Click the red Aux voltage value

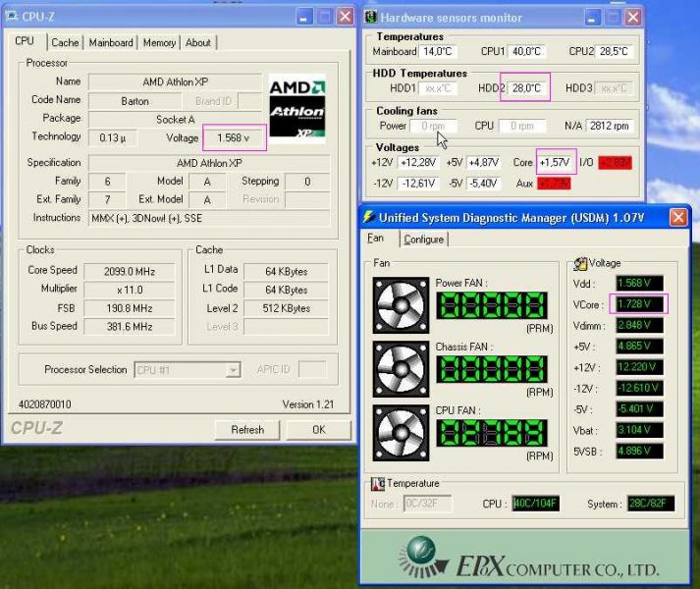554,184
